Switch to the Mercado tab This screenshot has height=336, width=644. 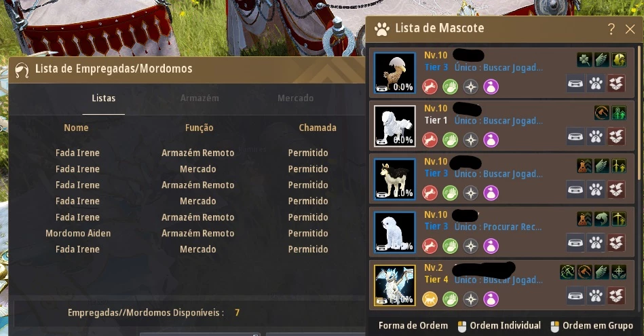pos(295,98)
